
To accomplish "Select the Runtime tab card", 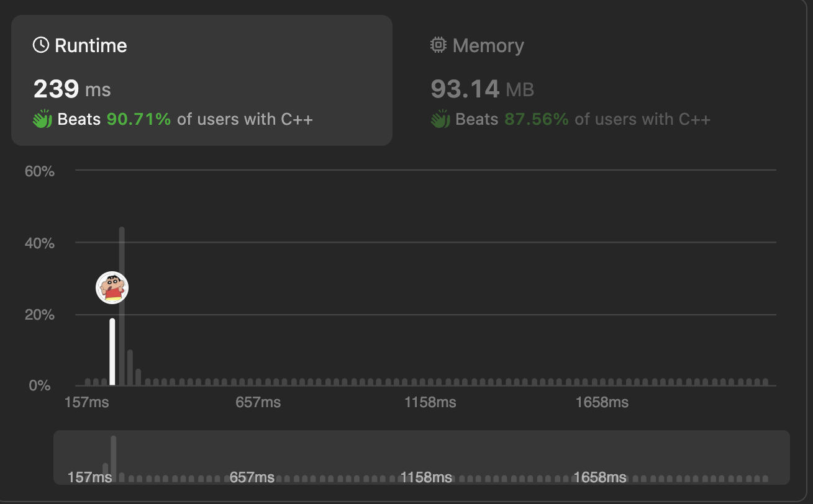I will [201, 80].
